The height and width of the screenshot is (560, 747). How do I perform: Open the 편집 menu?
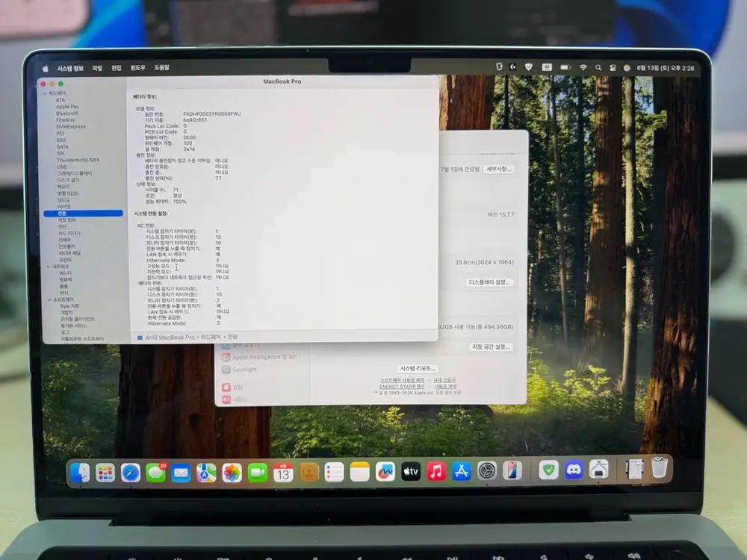[x=117, y=68]
